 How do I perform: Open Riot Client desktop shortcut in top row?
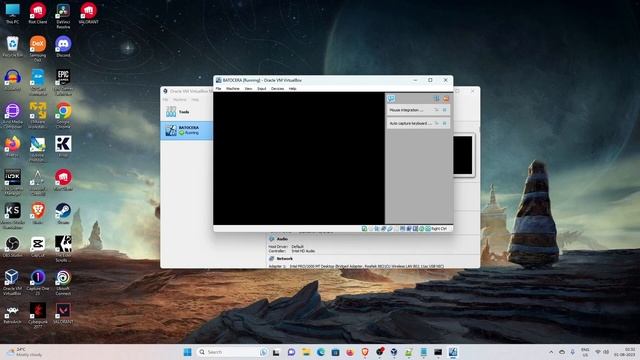pyautogui.click(x=38, y=13)
